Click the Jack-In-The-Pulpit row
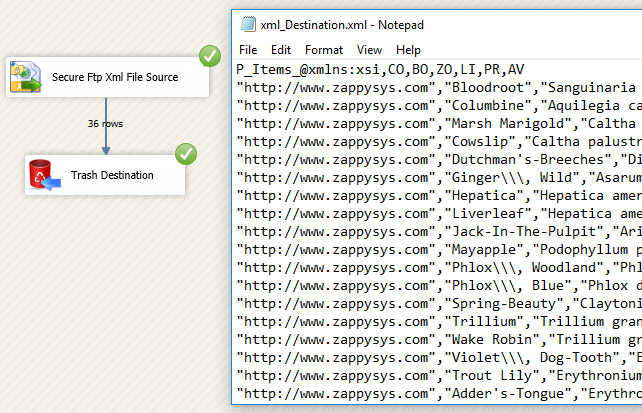642x413 pixels. click(x=439, y=232)
